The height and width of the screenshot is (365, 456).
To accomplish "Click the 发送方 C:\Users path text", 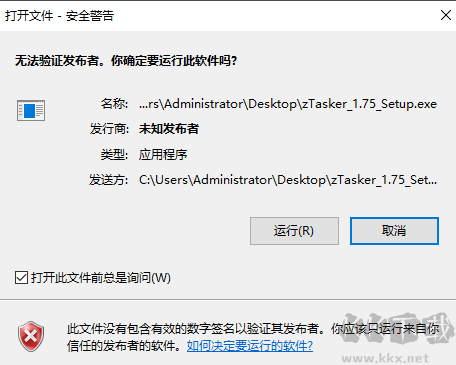I will 288,180.
